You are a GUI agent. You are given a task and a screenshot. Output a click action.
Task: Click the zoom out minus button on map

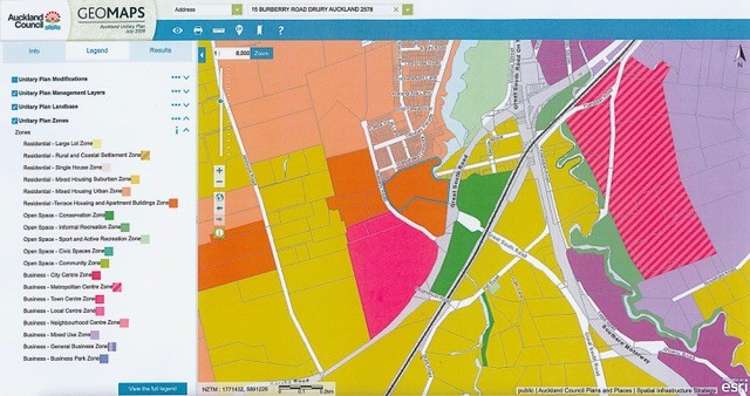pos(219,182)
